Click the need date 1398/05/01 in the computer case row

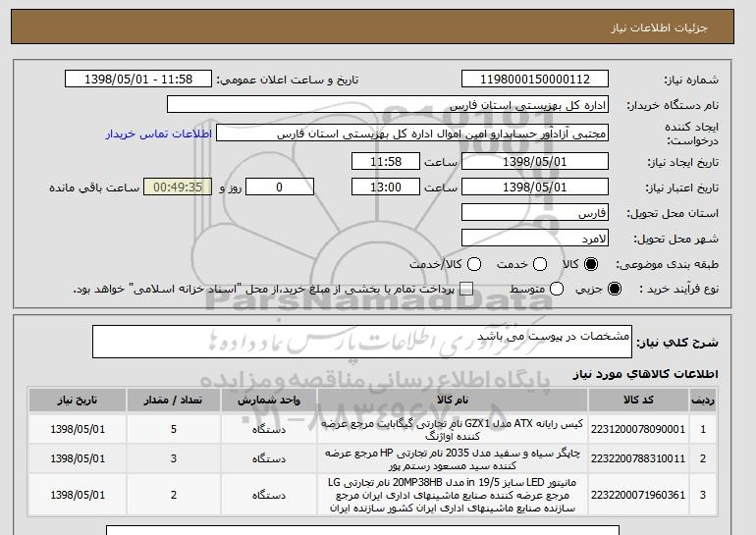78,429
